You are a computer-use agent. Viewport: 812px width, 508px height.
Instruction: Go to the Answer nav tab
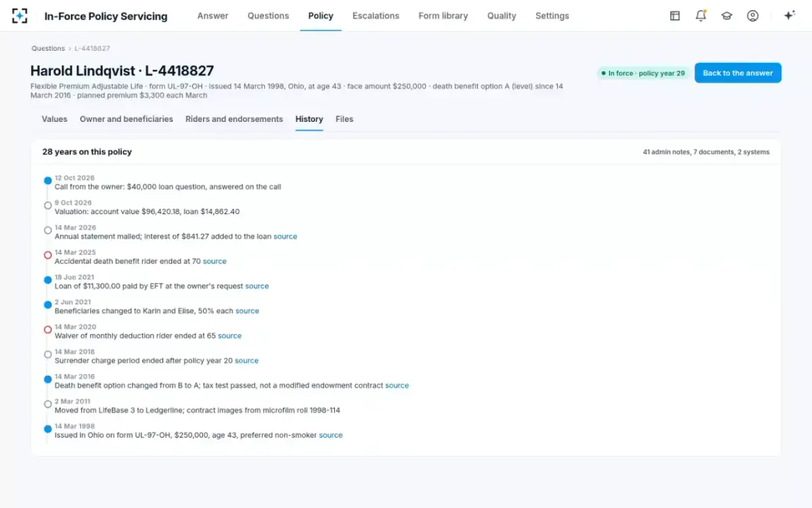[212, 16]
